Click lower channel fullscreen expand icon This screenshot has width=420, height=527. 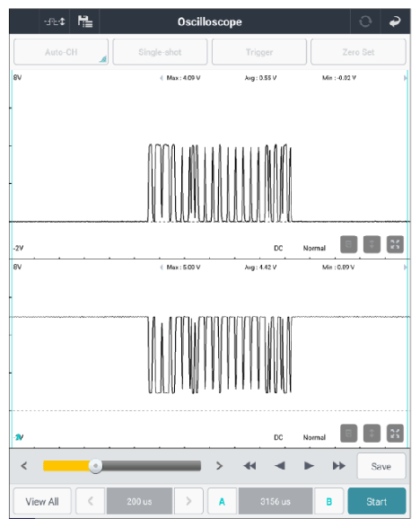tap(395, 434)
